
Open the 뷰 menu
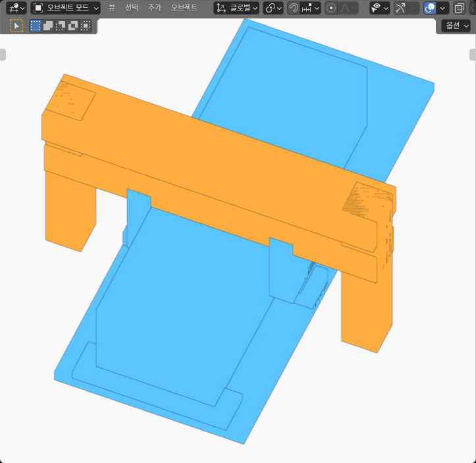coord(112,8)
